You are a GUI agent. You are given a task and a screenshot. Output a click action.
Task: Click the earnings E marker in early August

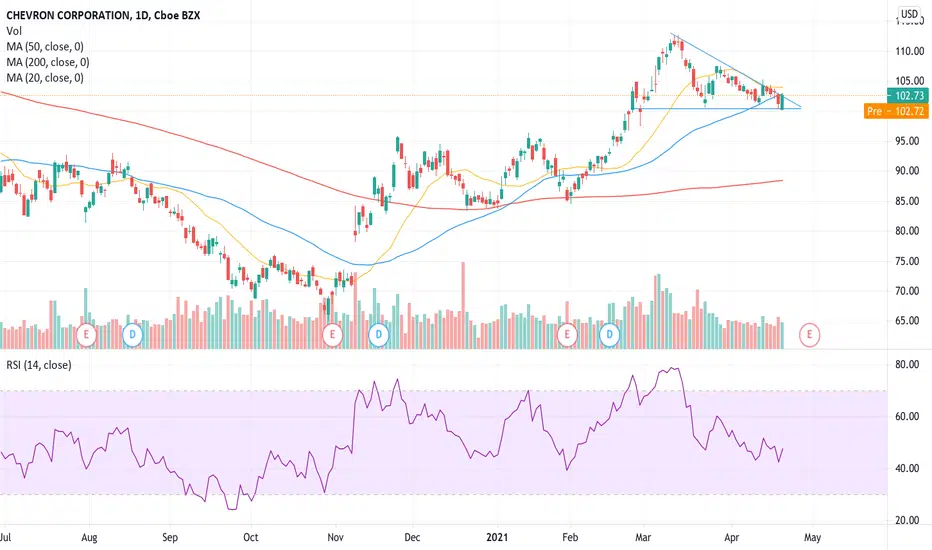click(x=86, y=335)
